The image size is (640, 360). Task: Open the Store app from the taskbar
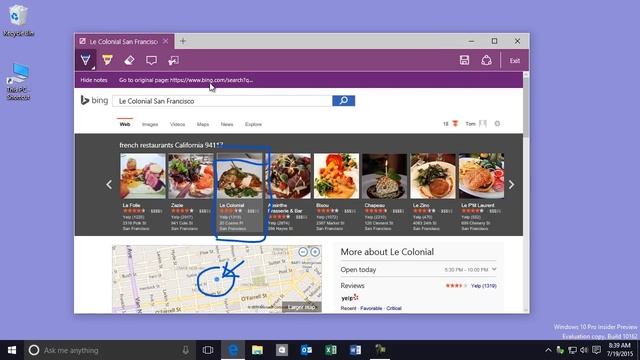point(282,350)
